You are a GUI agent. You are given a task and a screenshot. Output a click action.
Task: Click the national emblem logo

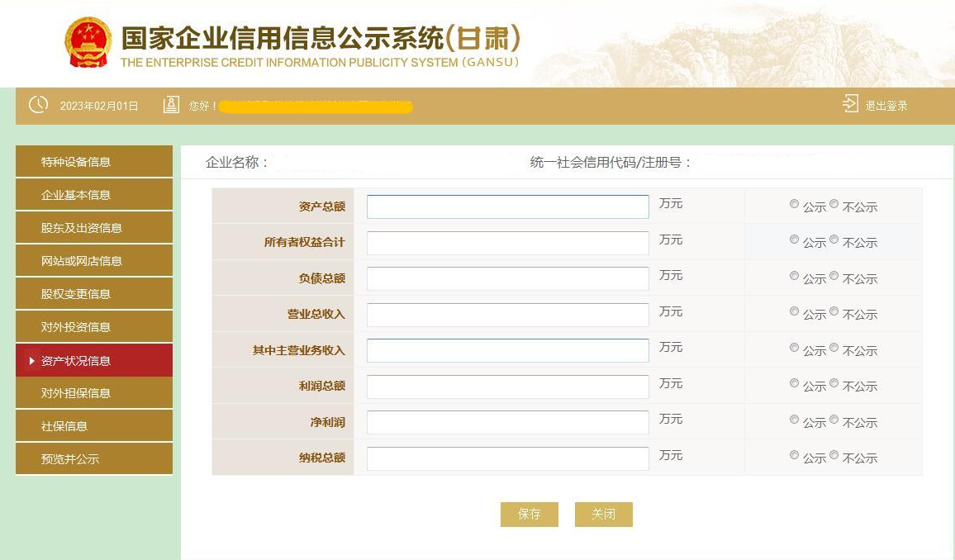[88, 41]
